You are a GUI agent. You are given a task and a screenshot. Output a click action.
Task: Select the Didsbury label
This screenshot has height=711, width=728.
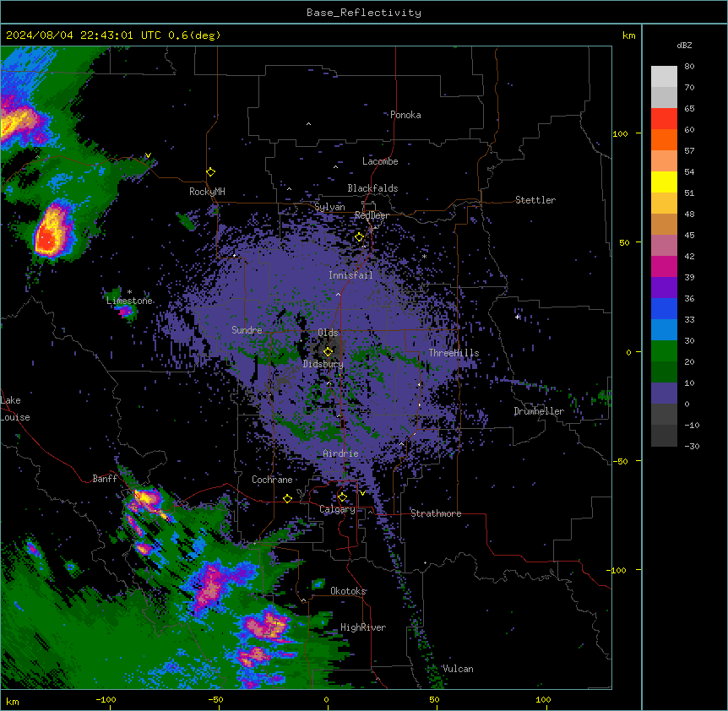tap(323, 364)
